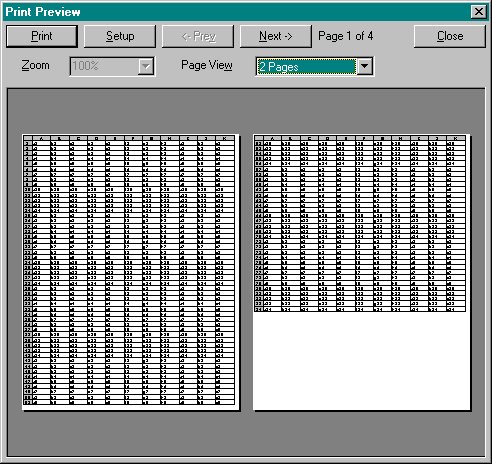Click the Zoom label

point(35,65)
